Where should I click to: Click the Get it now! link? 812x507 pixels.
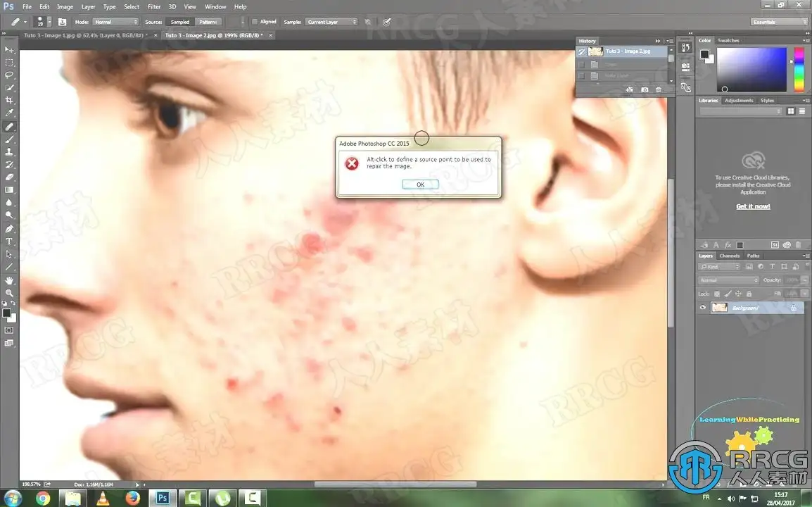pyautogui.click(x=753, y=206)
